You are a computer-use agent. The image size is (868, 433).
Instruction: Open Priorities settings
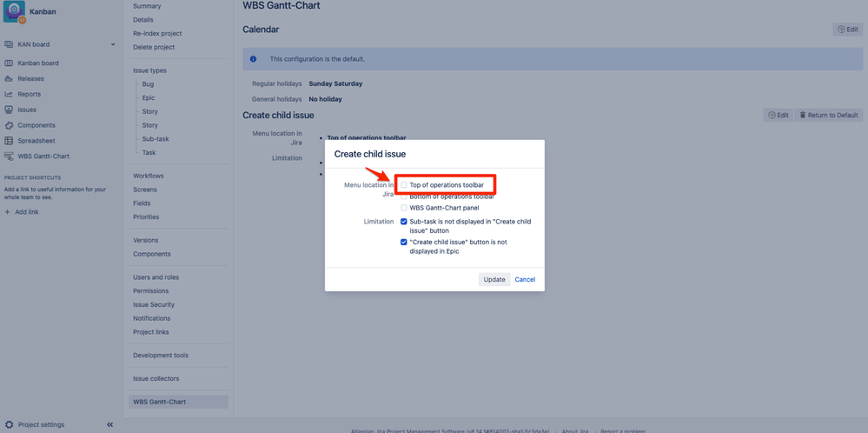(146, 217)
